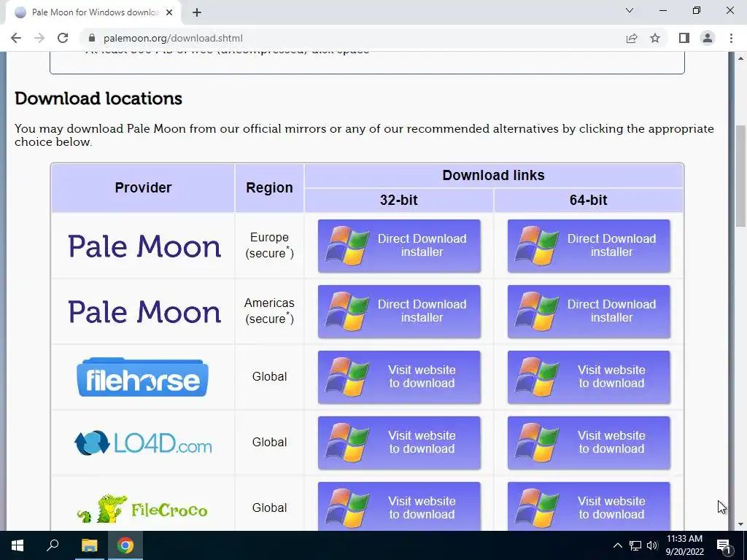Bookmark this page with the star icon
747x560 pixels.
coord(655,38)
